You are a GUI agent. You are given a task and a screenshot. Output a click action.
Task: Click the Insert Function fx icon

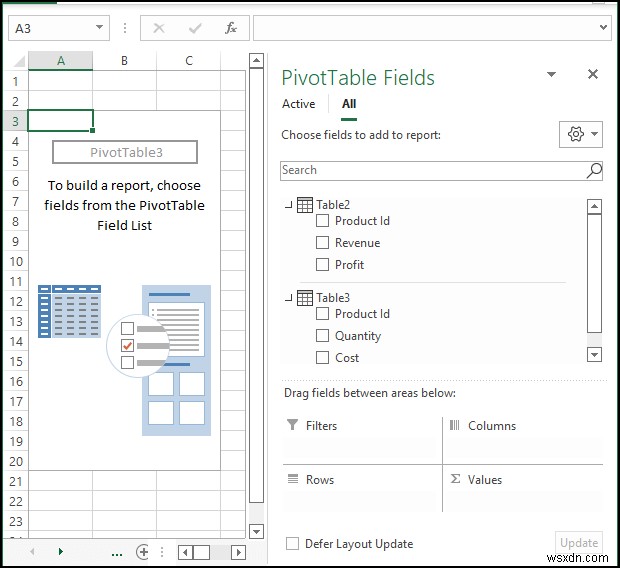pyautogui.click(x=231, y=28)
